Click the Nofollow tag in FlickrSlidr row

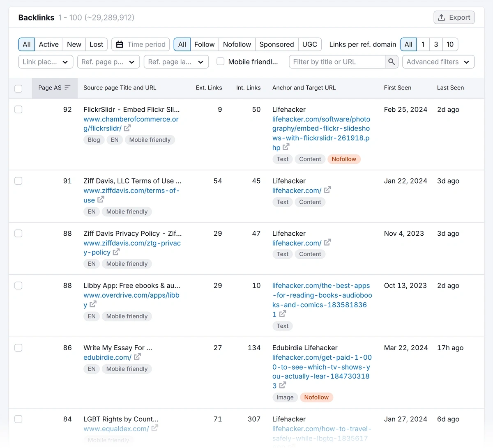click(344, 159)
